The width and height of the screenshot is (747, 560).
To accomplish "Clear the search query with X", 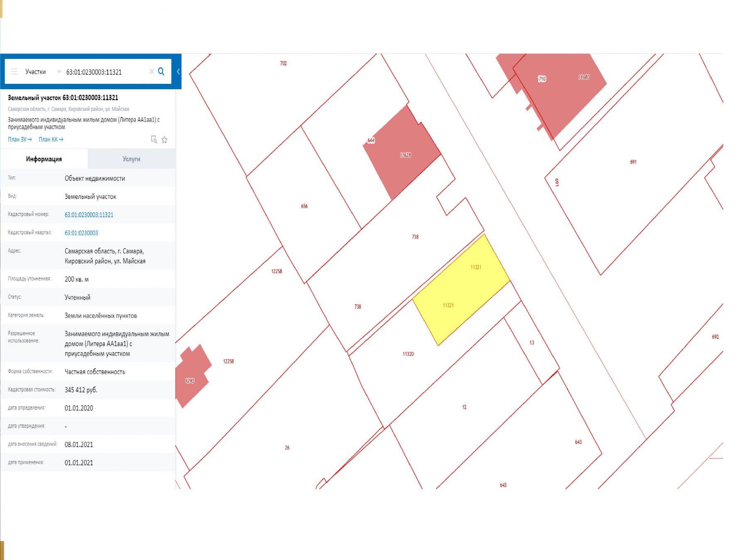I will tap(151, 72).
